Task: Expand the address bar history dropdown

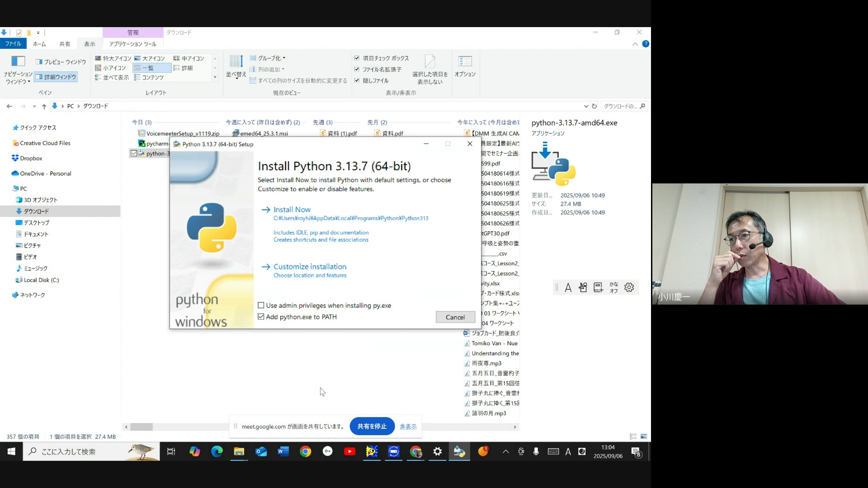Action: [586, 106]
